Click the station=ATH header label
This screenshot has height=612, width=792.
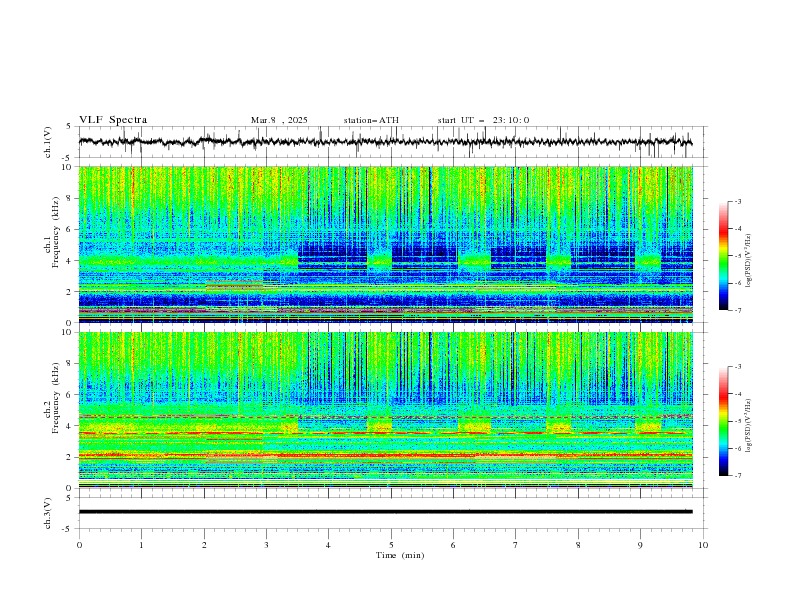pyautogui.click(x=371, y=120)
